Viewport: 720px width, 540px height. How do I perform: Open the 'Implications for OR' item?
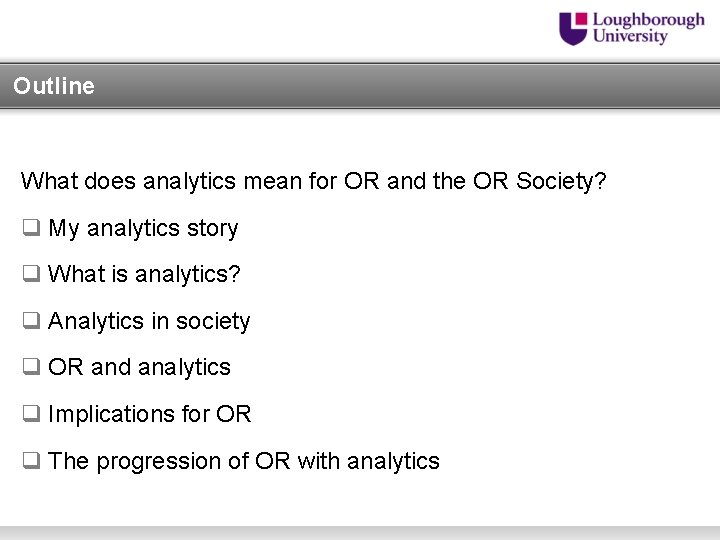pos(149,414)
